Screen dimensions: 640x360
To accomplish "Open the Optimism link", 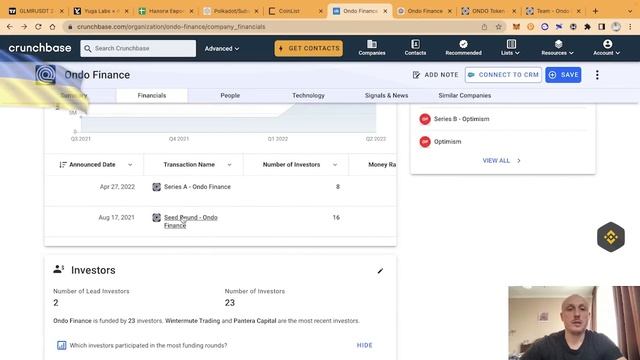I will (x=447, y=142).
